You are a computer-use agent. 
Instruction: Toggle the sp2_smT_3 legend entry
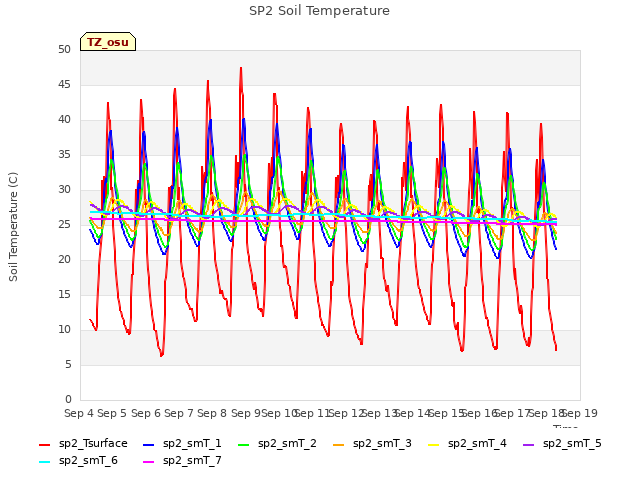click(372, 444)
